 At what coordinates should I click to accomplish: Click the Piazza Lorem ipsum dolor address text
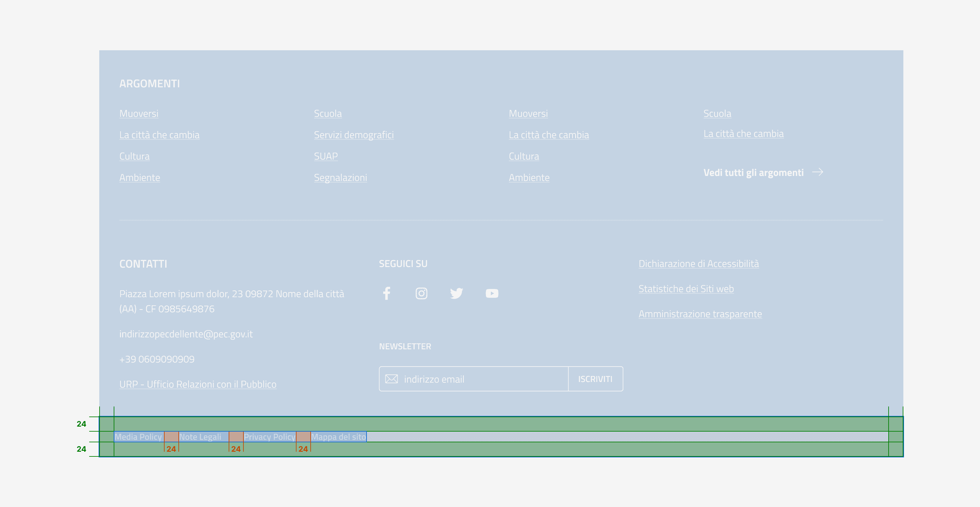pyautogui.click(x=231, y=301)
